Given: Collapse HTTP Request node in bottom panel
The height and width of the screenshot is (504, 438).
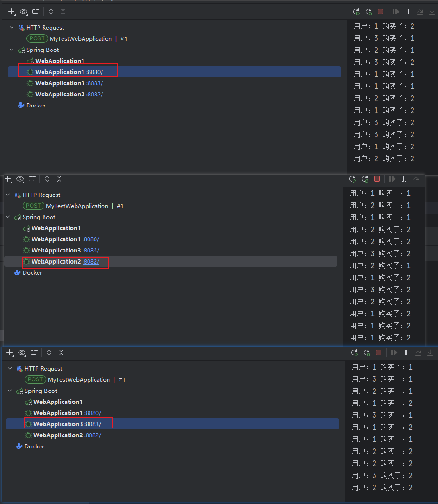Looking at the screenshot, I should coord(10,368).
